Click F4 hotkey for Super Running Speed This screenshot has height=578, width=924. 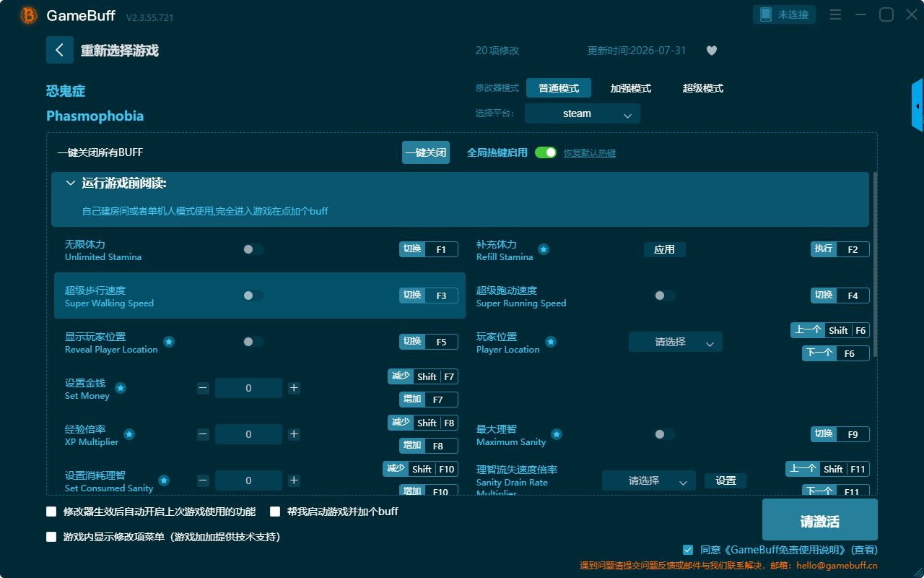(x=840, y=296)
